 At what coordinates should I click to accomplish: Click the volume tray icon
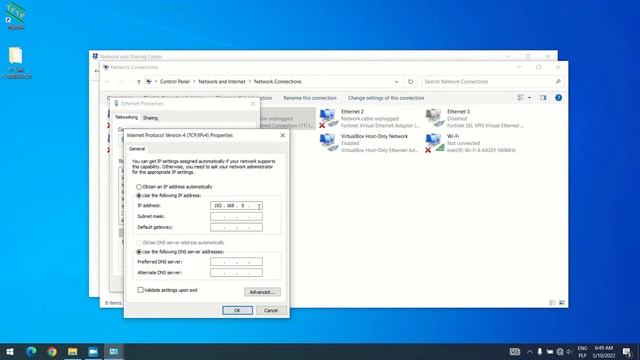click(x=569, y=351)
